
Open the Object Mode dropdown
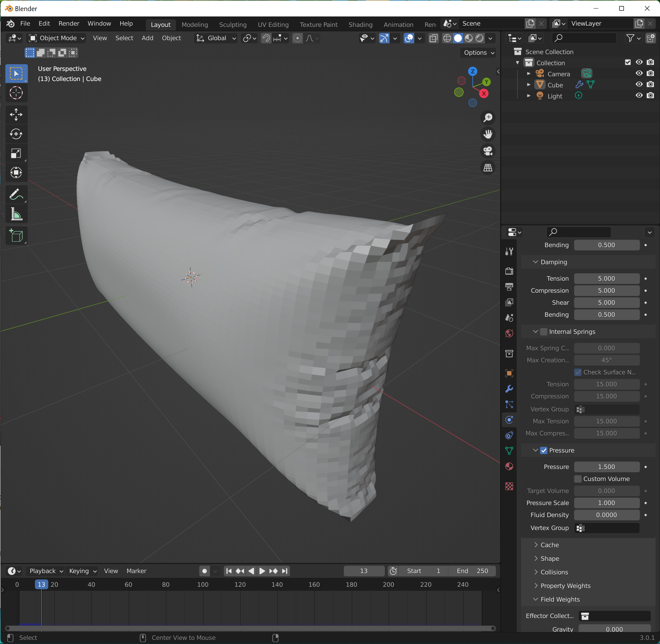pos(56,38)
